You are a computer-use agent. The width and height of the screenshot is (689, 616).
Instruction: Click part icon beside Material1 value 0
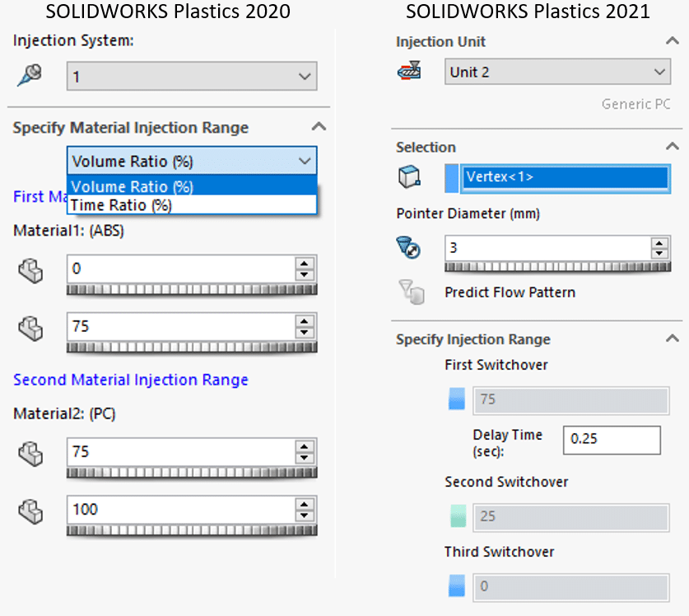pyautogui.click(x=30, y=270)
